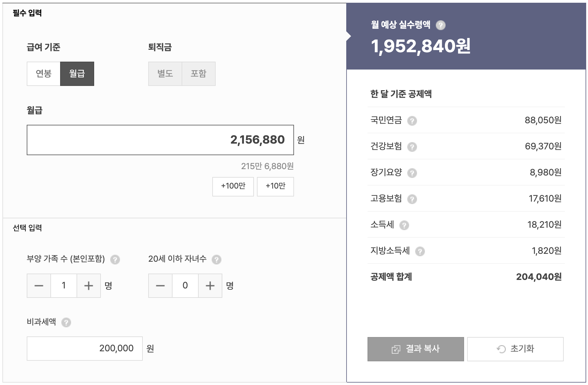Click the 소득세 question mark icon
The width and height of the screenshot is (588, 385).
click(404, 225)
